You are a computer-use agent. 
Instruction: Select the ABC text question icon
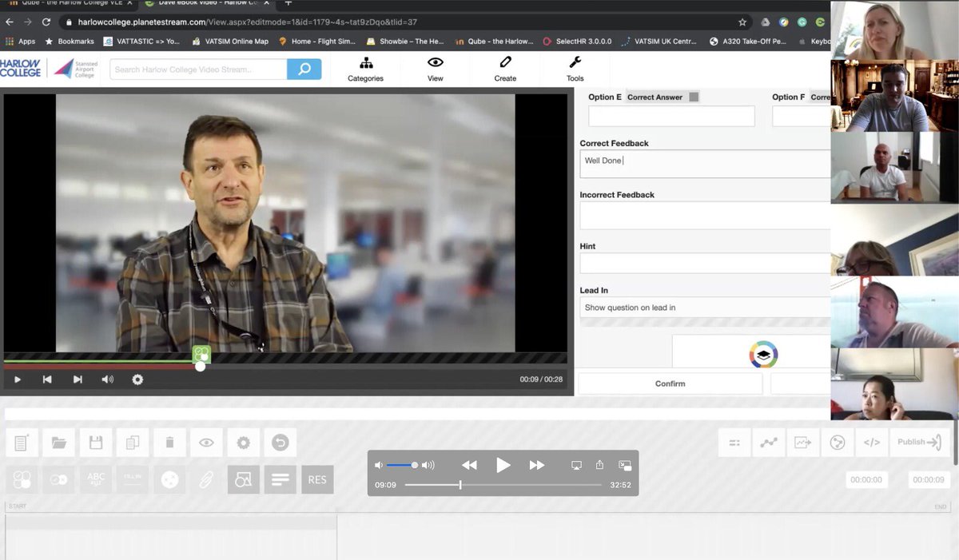tap(96, 479)
